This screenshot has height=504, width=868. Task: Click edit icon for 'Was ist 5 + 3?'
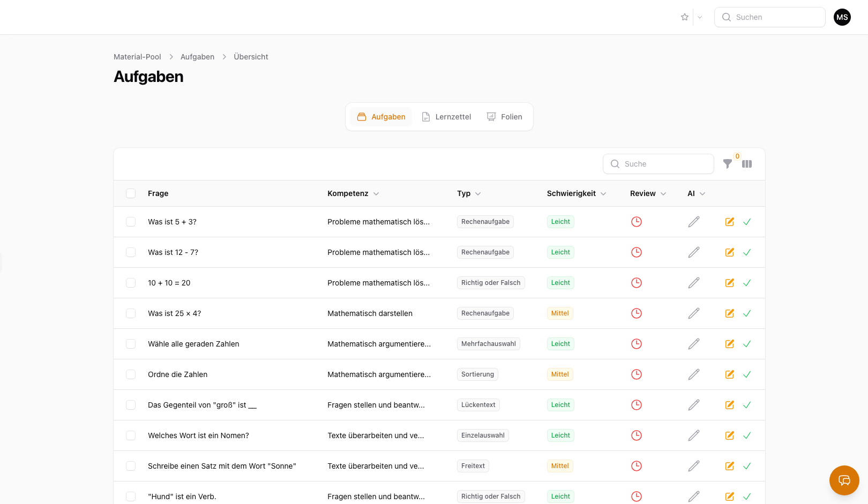pyautogui.click(x=729, y=222)
